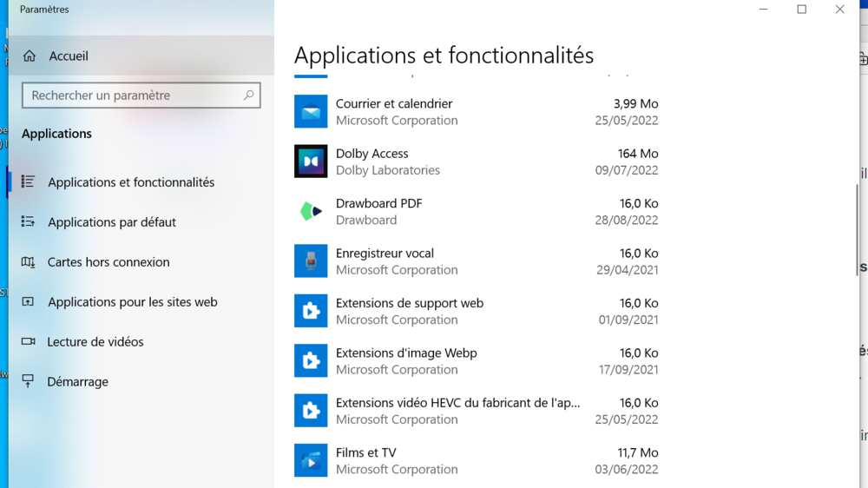Click the Dolby Access app icon
This screenshot has height=488, width=868.
[311, 162]
